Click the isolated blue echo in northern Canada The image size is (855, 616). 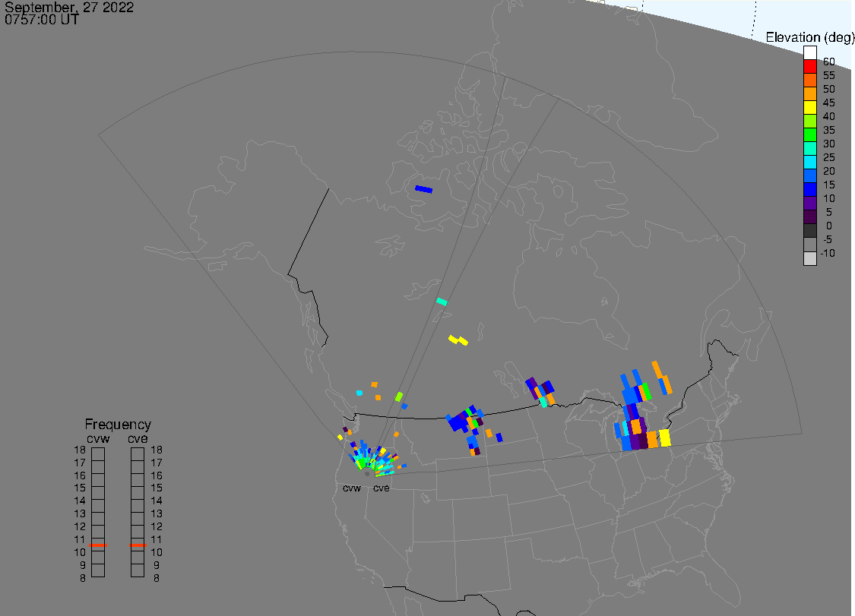tap(423, 189)
